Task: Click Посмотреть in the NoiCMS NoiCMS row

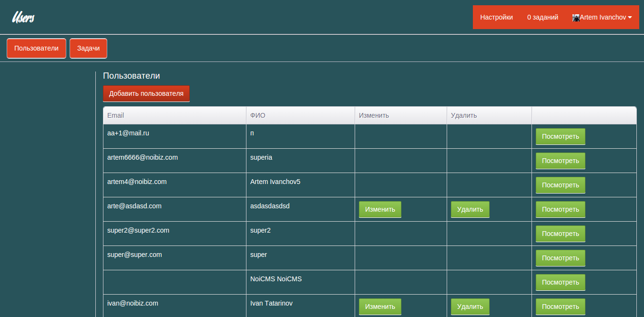Action: click(x=561, y=282)
